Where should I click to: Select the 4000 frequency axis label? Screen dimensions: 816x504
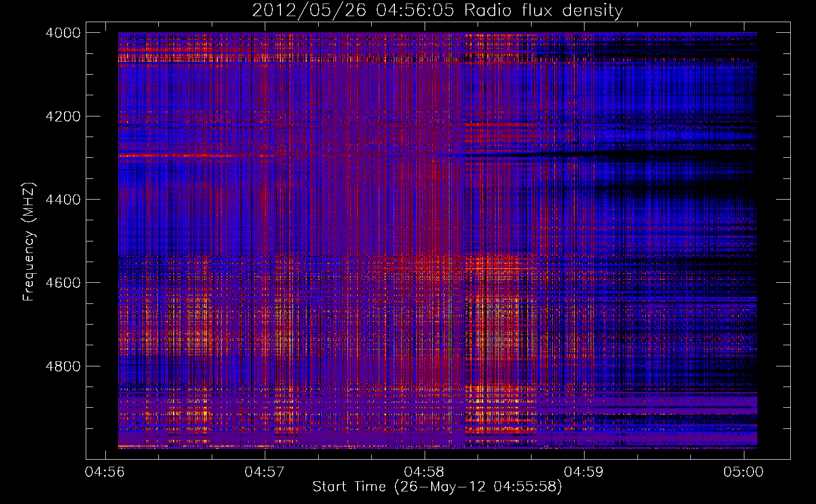63,33
